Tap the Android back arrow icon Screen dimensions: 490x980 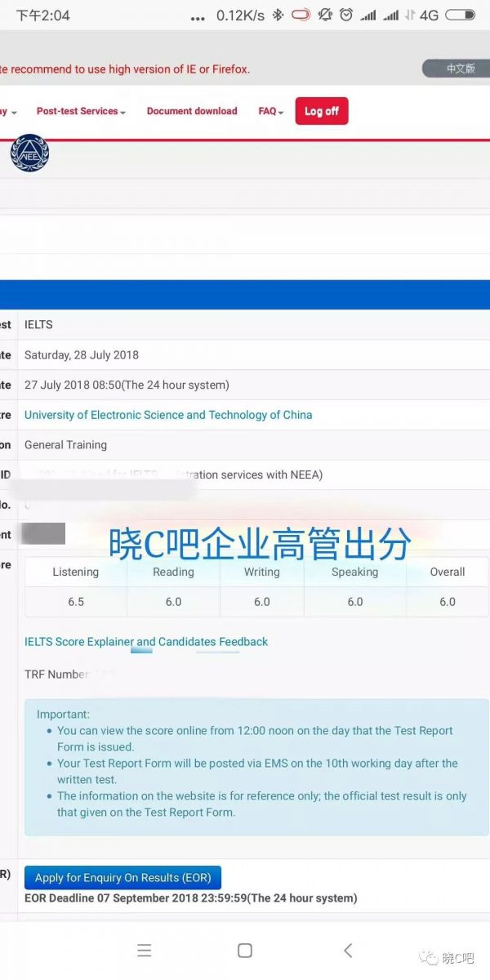coord(348,950)
